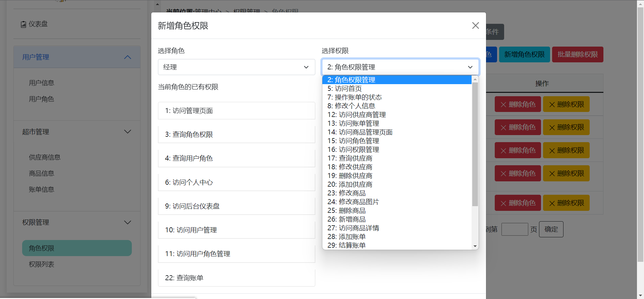Go to 用户角色 page

[42, 99]
